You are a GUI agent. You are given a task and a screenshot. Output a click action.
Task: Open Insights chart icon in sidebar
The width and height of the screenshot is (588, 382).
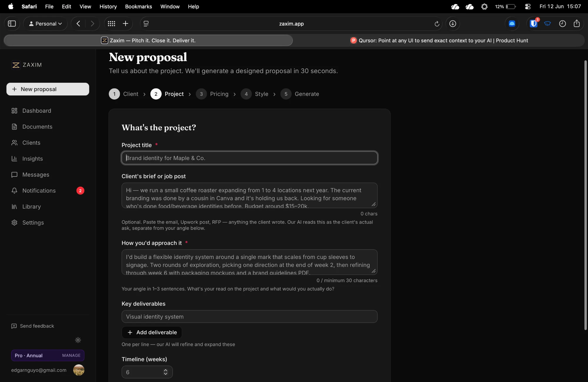pyautogui.click(x=14, y=159)
